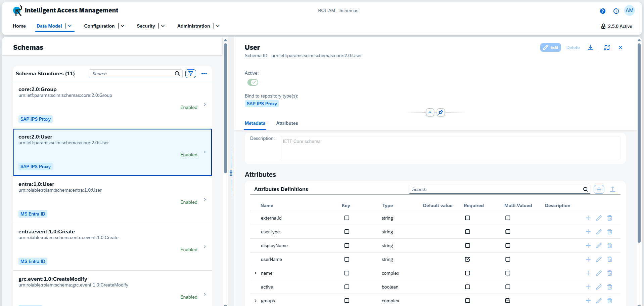Toggle the Active switch for User schema

(x=253, y=82)
